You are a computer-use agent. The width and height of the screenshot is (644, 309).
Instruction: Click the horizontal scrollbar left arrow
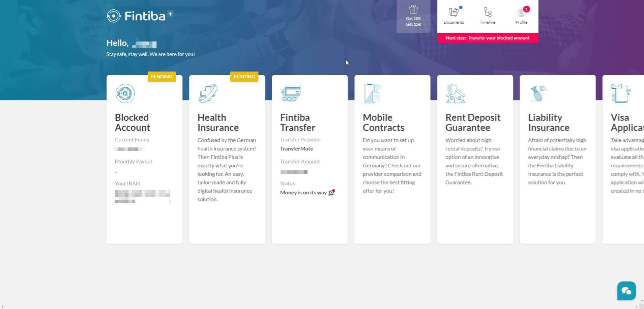(2, 307)
